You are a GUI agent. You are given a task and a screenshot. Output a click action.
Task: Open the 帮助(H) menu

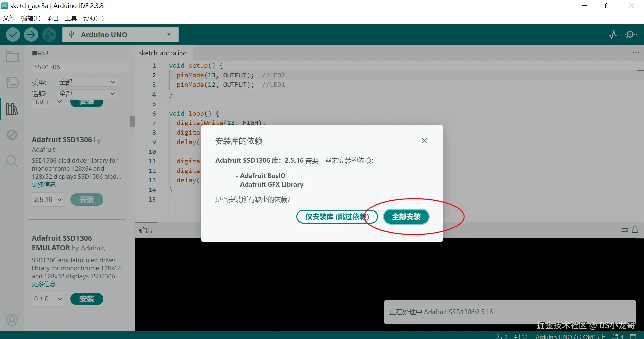click(x=93, y=18)
